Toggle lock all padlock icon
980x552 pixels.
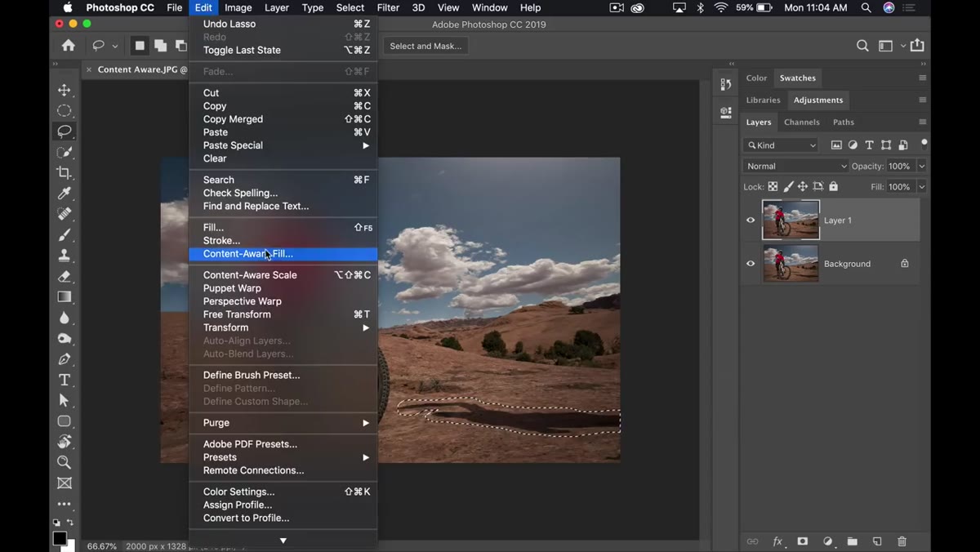(x=833, y=187)
